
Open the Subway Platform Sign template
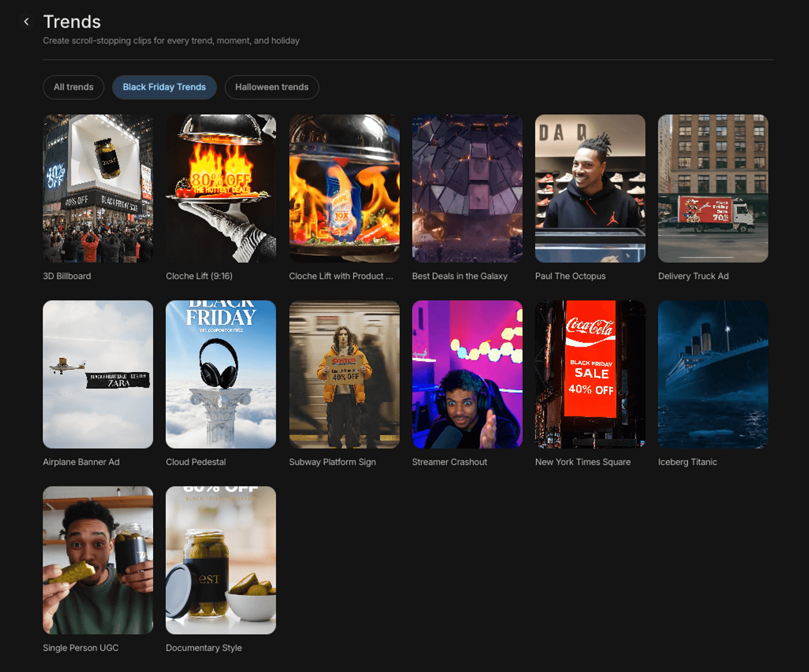[x=344, y=374]
